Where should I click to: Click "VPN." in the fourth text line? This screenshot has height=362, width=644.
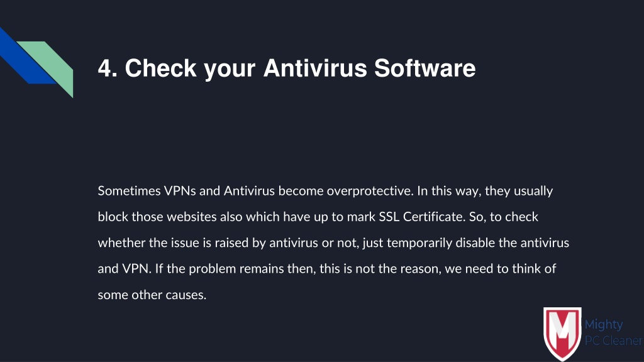tap(136, 269)
